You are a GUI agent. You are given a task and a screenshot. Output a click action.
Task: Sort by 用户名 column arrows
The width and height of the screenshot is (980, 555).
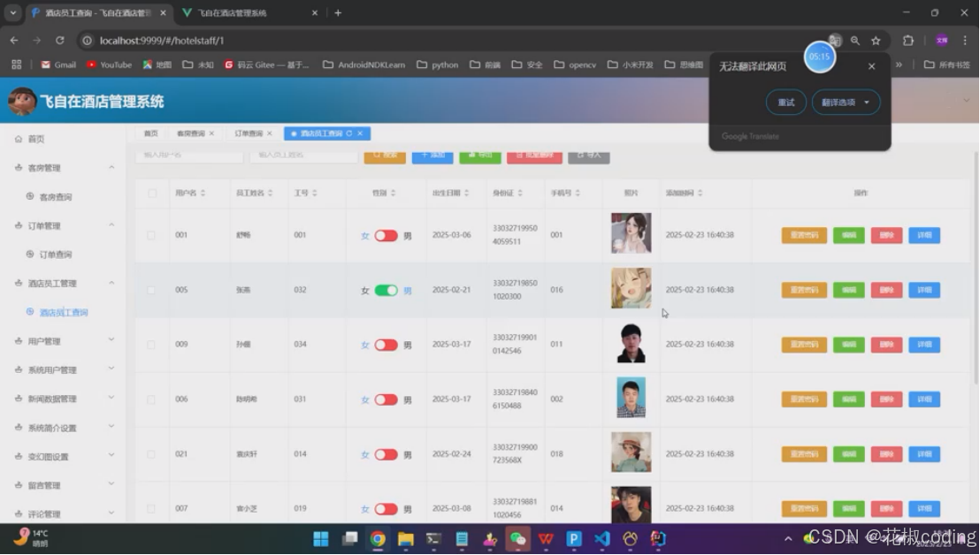coord(203,194)
